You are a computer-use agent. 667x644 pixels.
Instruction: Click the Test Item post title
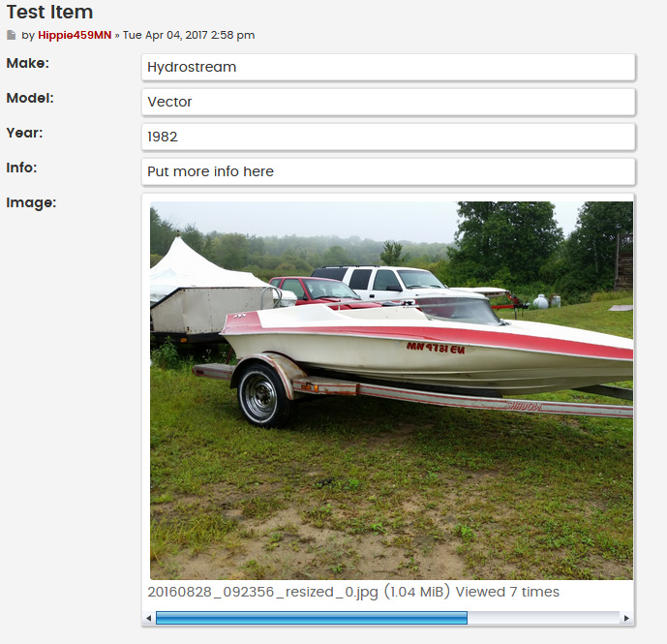(x=49, y=12)
